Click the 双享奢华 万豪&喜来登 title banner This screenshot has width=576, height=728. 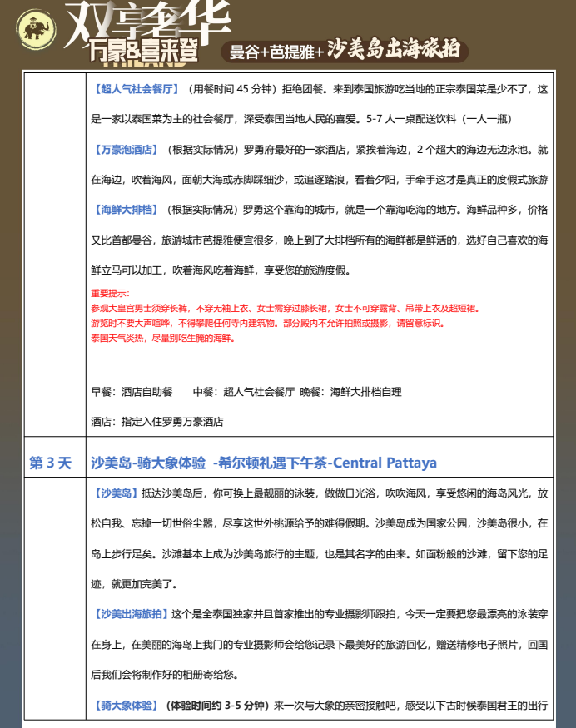147,32
